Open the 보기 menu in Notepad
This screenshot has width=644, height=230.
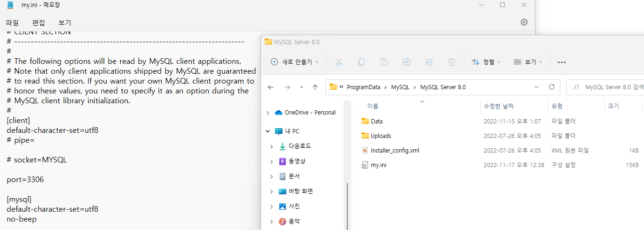tap(65, 22)
